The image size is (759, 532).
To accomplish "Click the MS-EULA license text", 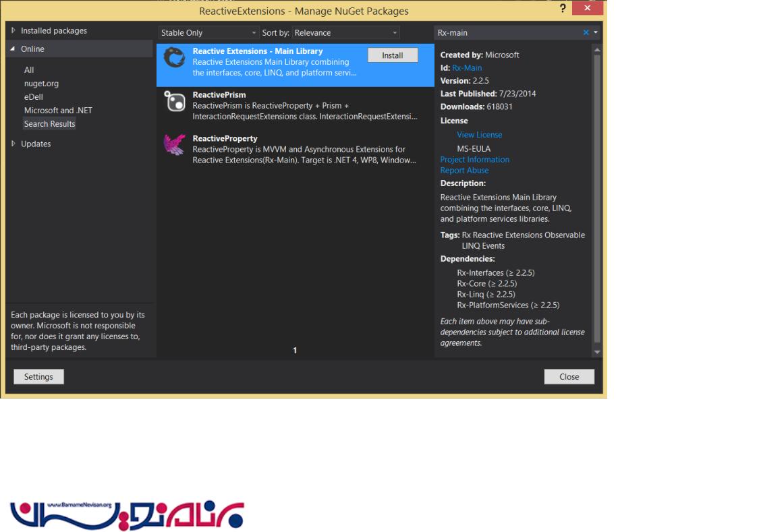I will click(474, 148).
